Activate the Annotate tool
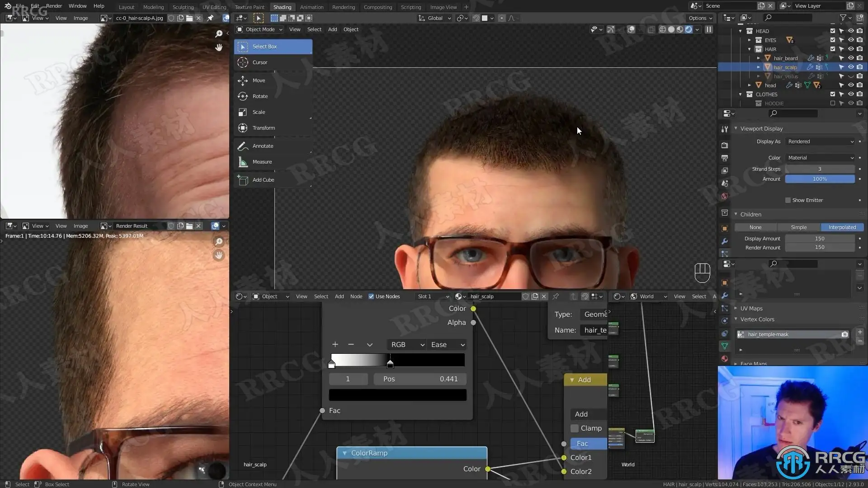This screenshot has height=488, width=868. click(x=273, y=146)
